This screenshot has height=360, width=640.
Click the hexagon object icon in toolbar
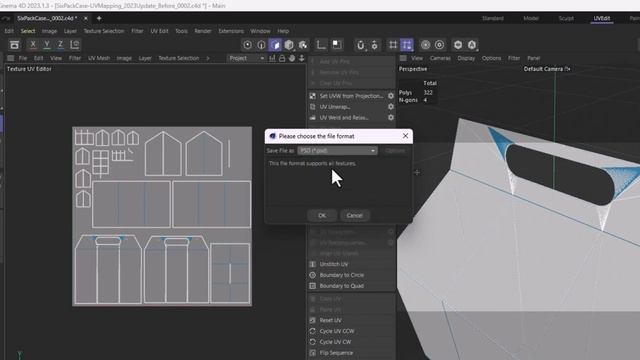pos(458,45)
